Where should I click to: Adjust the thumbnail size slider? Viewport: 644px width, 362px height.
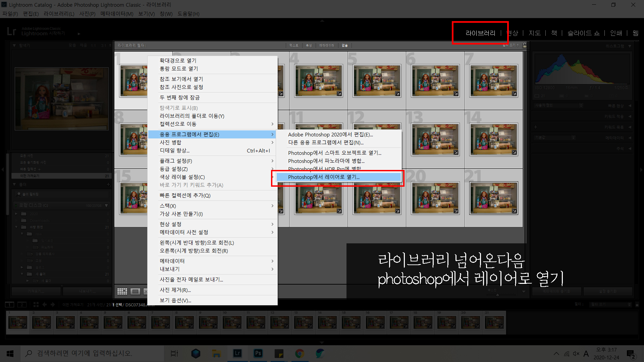click(x=498, y=295)
